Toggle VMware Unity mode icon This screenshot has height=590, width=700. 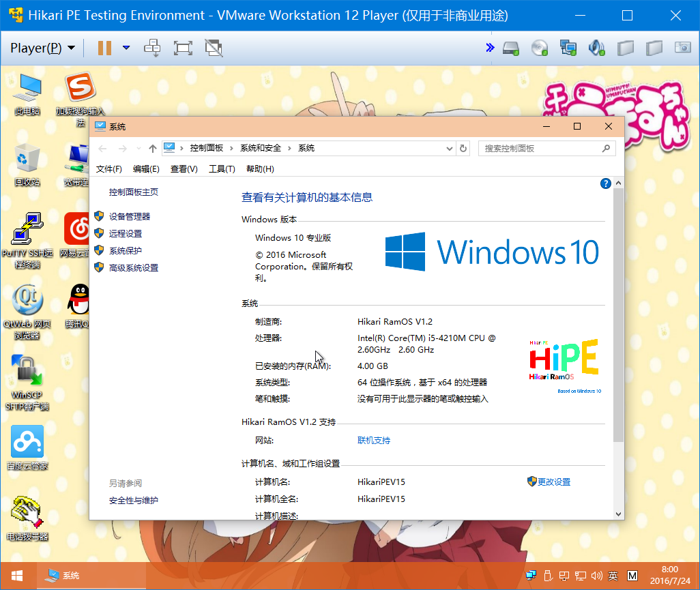[214, 48]
